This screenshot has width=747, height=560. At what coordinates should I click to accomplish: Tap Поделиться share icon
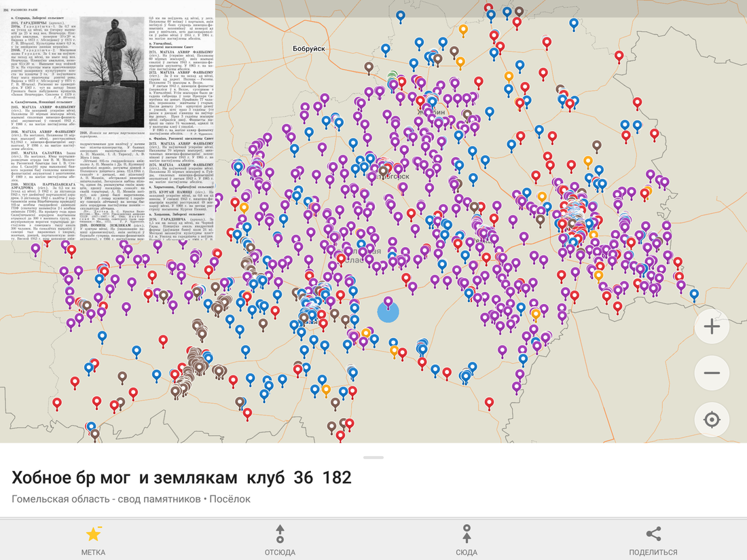click(653, 534)
